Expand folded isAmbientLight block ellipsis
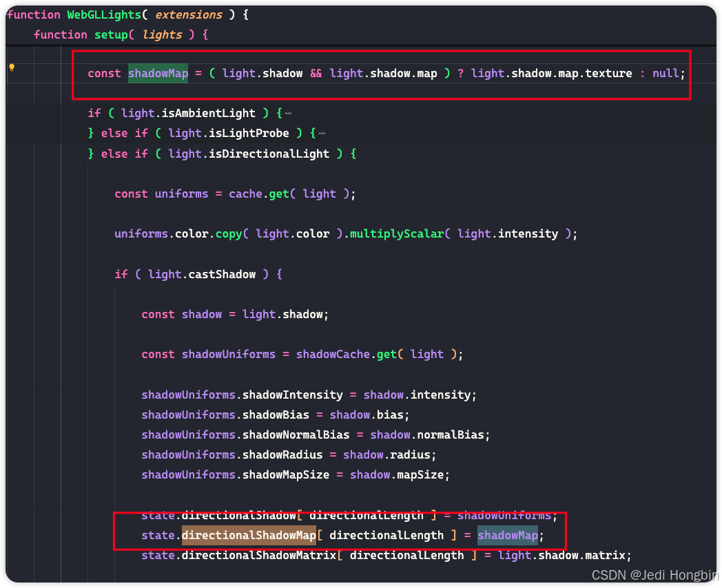Screen dimensions: 722x588 (288, 113)
